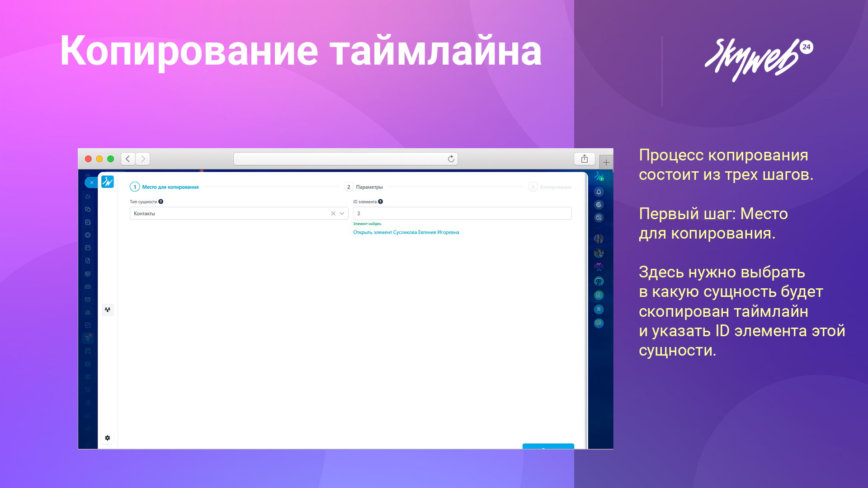The width and height of the screenshot is (868, 488).
Task: Click the help icon next to Тип сущности
Action: [161, 202]
